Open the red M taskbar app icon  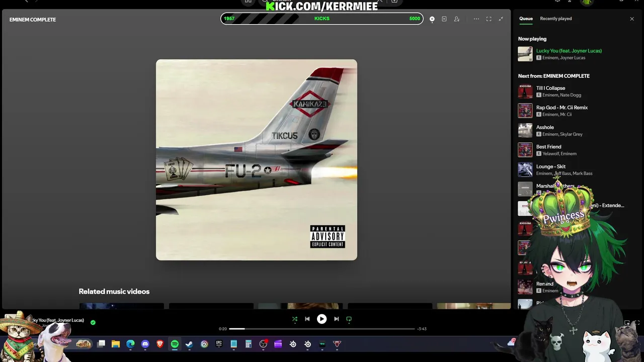337,344
